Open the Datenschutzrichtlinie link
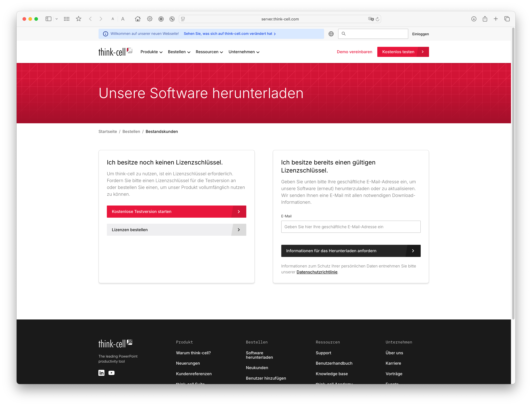 (317, 272)
